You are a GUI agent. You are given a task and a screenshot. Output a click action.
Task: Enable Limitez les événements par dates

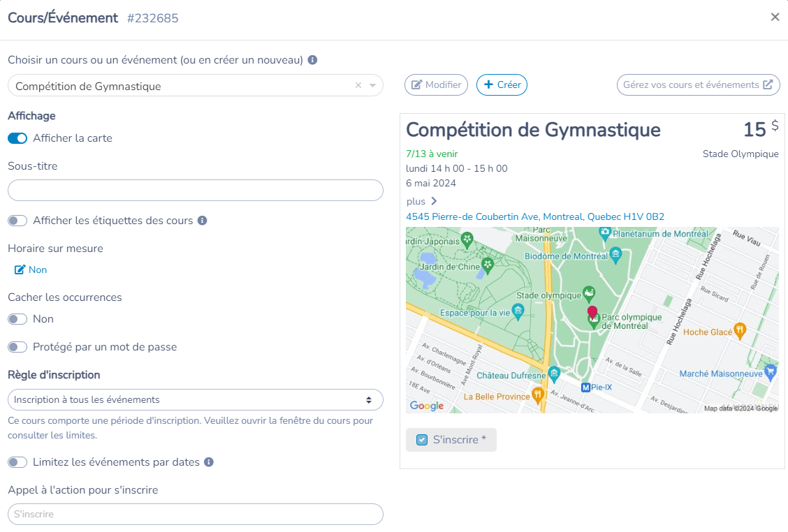pyautogui.click(x=17, y=462)
